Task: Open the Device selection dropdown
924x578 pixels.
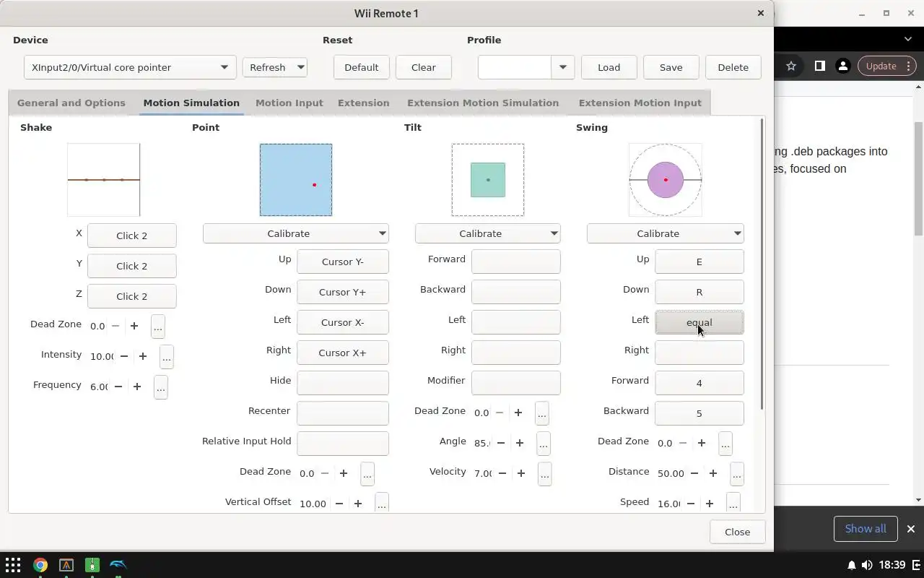Action: [130, 67]
